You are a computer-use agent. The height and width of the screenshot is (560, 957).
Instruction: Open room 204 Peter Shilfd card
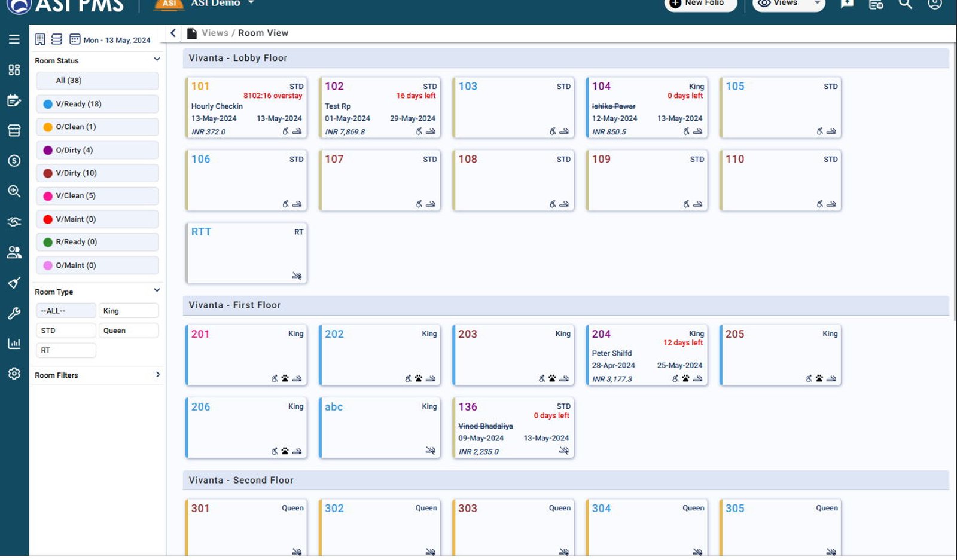coord(647,355)
